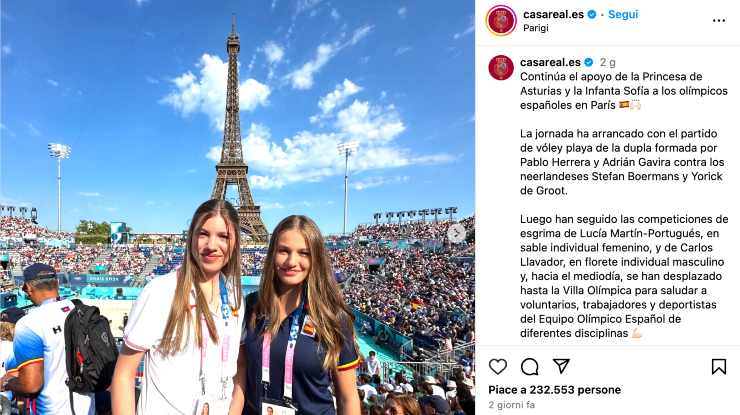This screenshot has height=415, width=740.
Task: Click the caption paragraph mentioning Pablo Herrera
Action: point(622,162)
